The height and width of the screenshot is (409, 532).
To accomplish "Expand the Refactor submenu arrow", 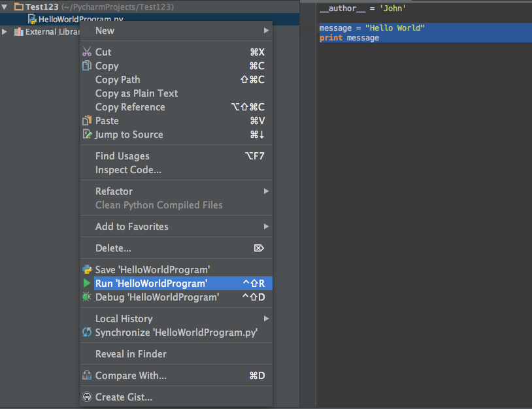I will (266, 191).
